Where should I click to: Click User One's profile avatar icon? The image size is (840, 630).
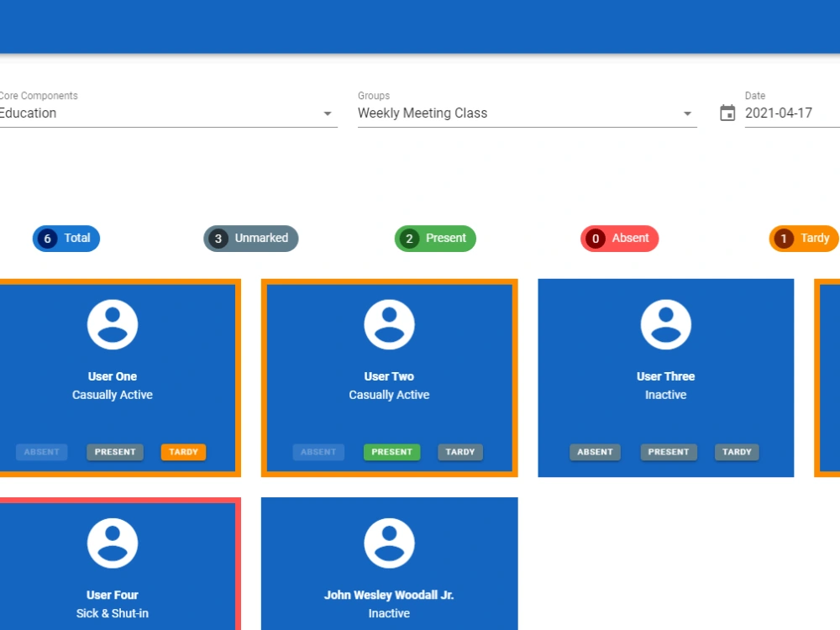pos(113,323)
